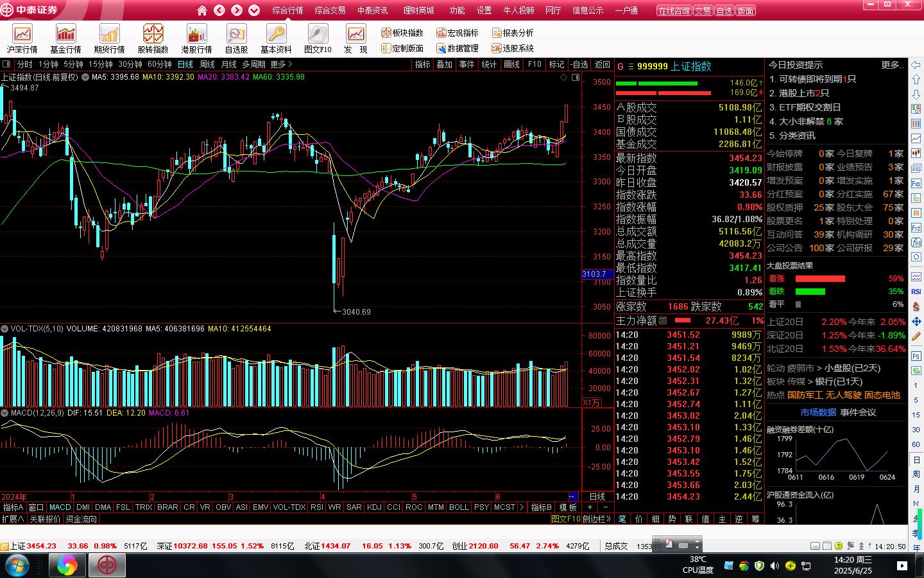
Task: Switch chart period to 分时
Action: [25, 64]
